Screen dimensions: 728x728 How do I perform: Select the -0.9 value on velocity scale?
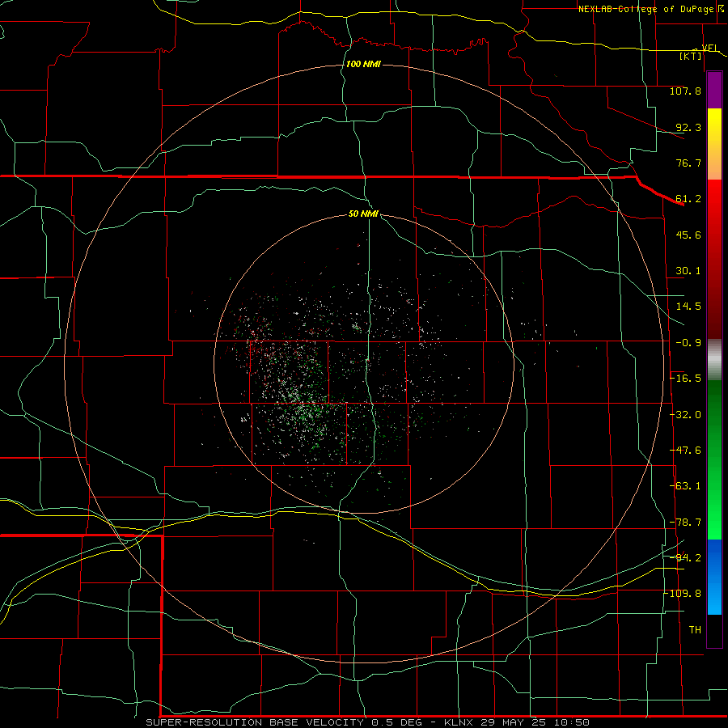[688, 343]
